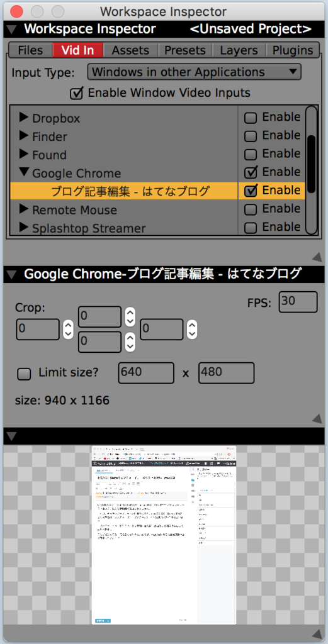Image resolution: width=328 pixels, height=644 pixels.
Task: Disable the Google Chrome video input checkbox
Action: 251,172
